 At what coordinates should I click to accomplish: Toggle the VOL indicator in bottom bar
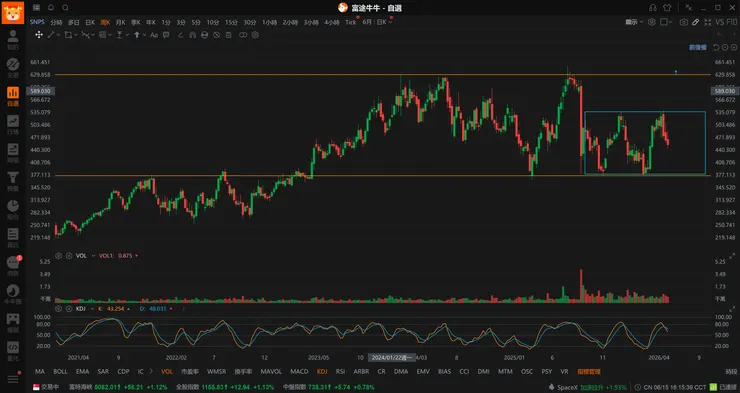coord(167,371)
